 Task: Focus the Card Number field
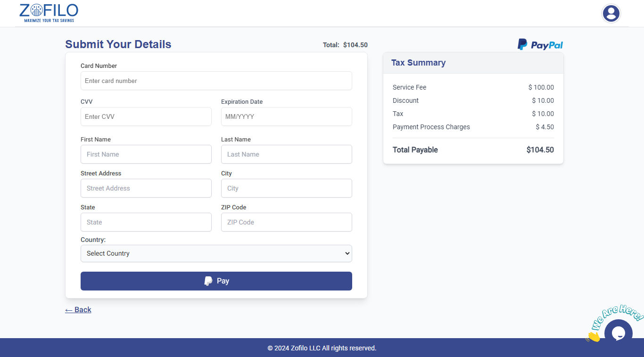216,81
